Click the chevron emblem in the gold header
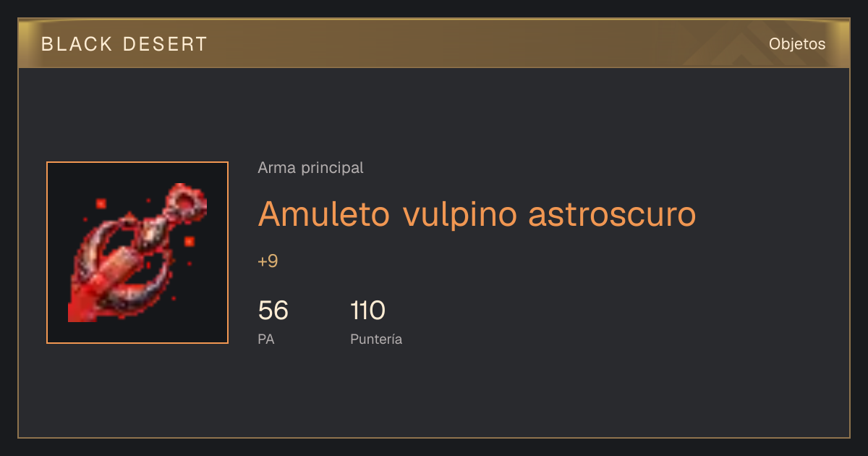 pyautogui.click(x=731, y=48)
